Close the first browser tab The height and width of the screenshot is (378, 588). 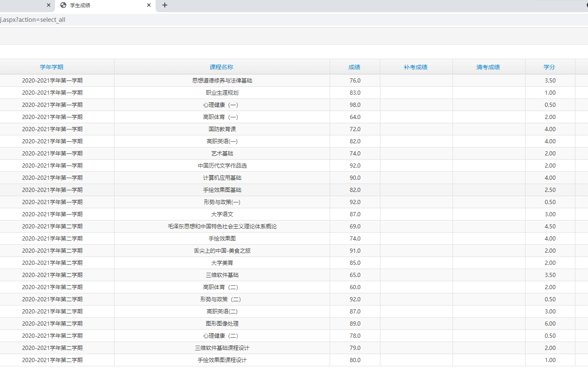click(x=49, y=5)
